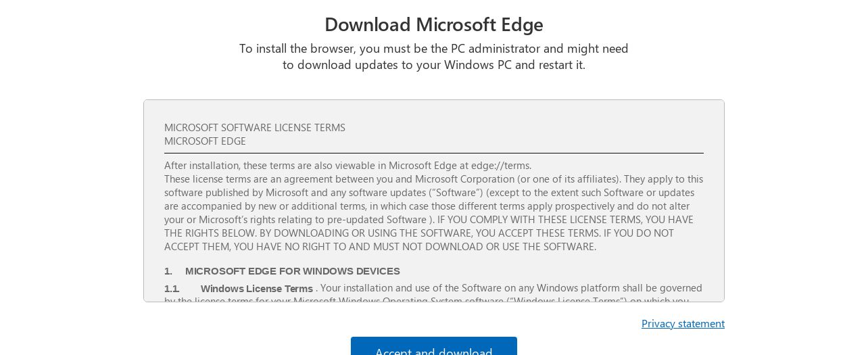Open the Privacy statement link

[x=683, y=323]
